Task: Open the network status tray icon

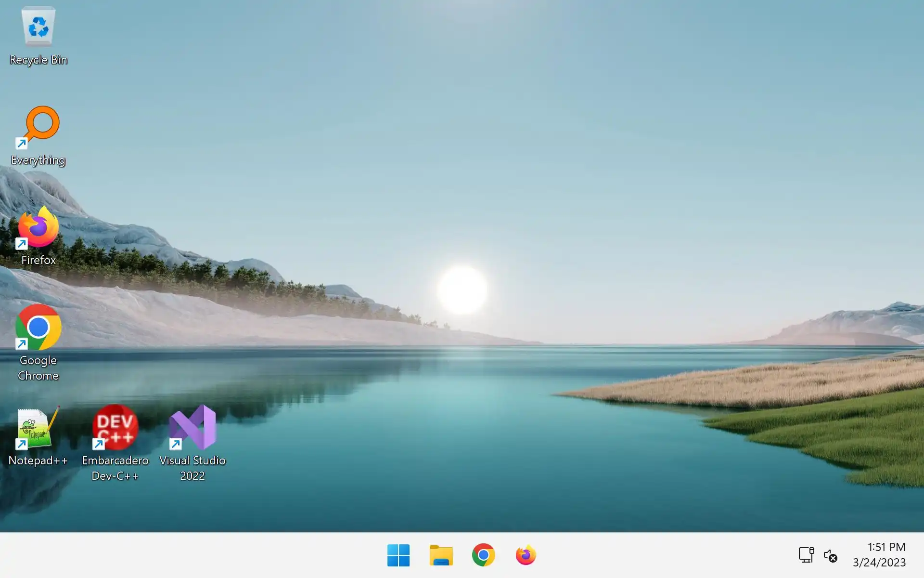Action: [x=806, y=555]
